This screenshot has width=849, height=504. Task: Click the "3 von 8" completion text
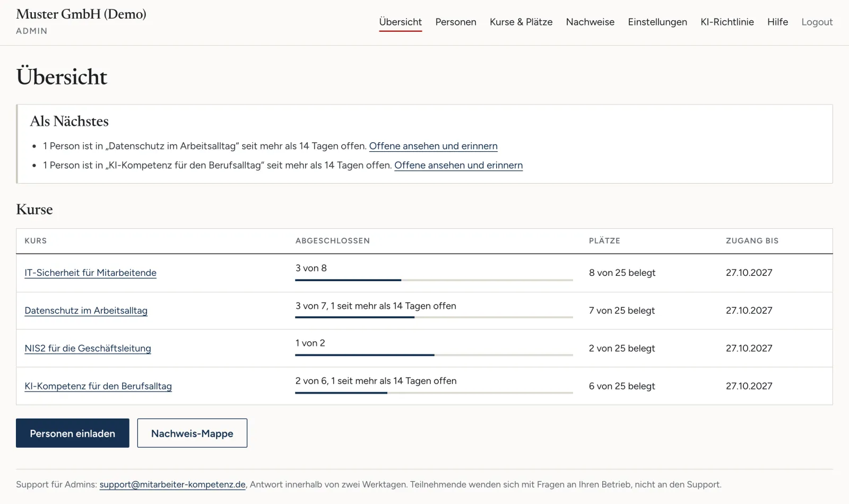[311, 268]
